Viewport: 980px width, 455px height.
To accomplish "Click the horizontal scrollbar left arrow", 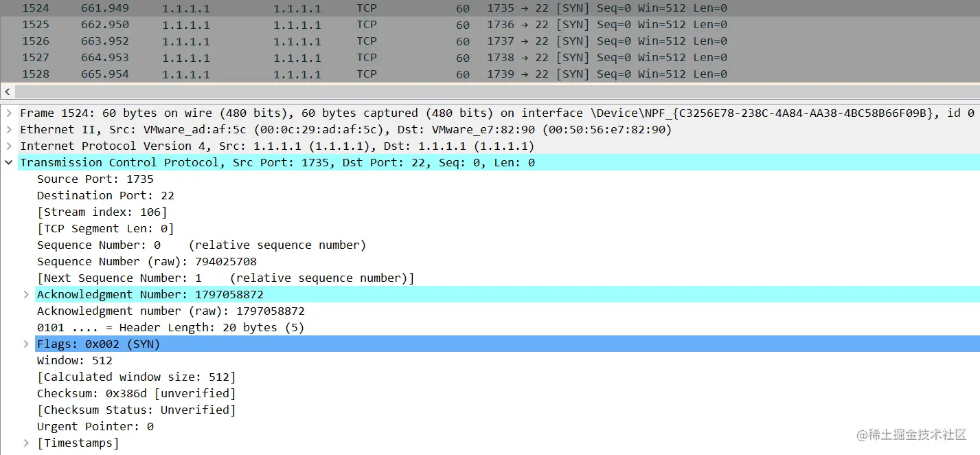I will pyautogui.click(x=8, y=92).
